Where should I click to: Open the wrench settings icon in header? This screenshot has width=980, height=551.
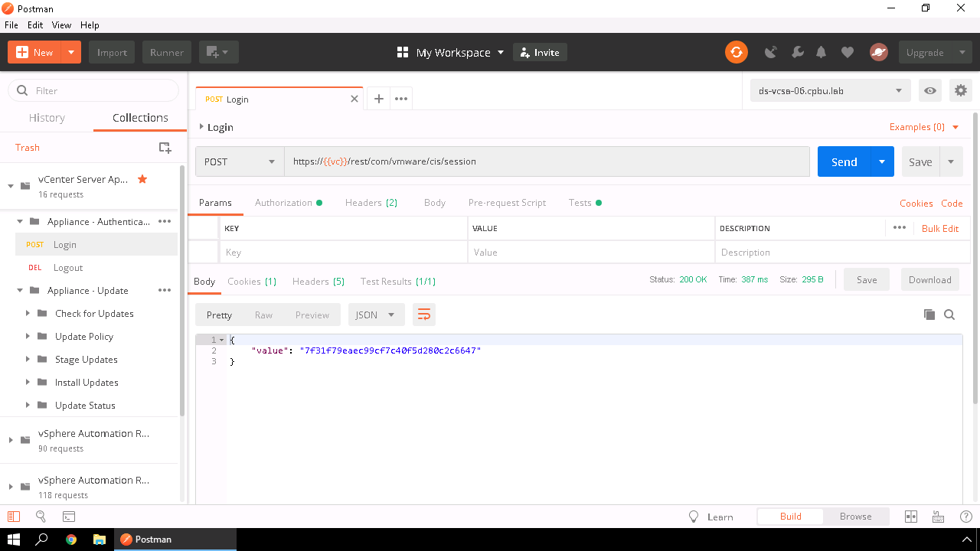click(797, 52)
